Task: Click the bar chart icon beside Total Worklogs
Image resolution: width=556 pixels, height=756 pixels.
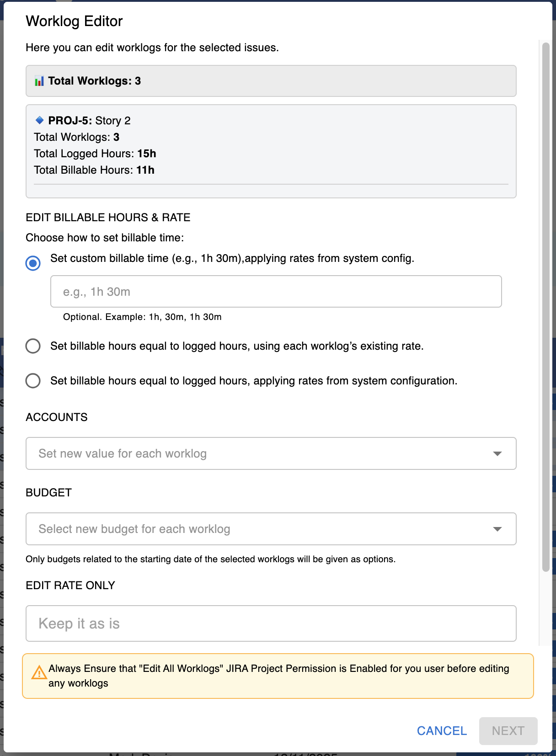Action: (39, 81)
